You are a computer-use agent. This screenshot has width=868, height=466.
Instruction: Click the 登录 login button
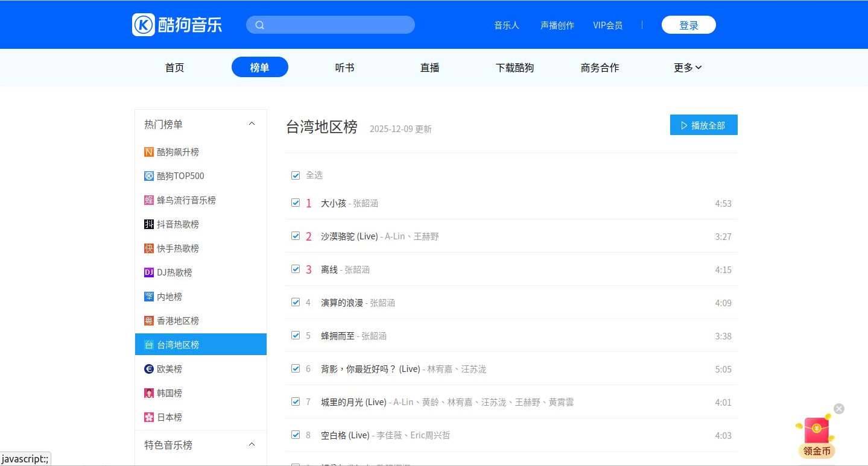click(x=688, y=25)
